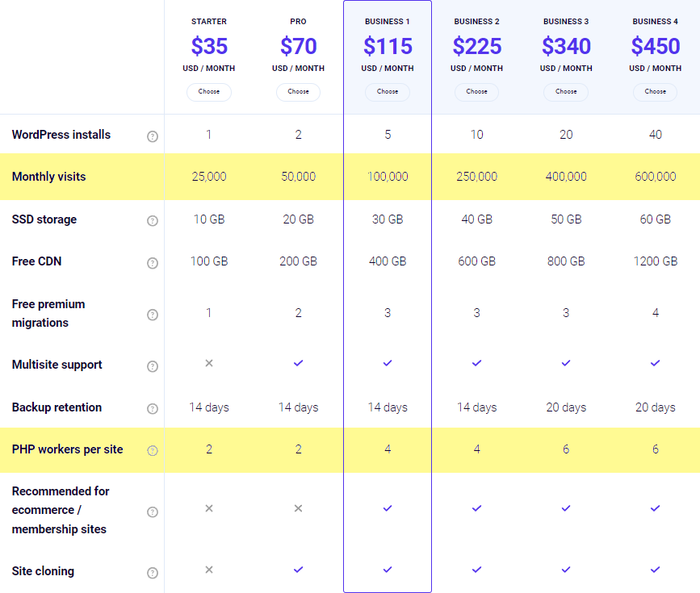Open help icon for Backup retention
Viewport: 700px width, 593px height.
coord(153,409)
